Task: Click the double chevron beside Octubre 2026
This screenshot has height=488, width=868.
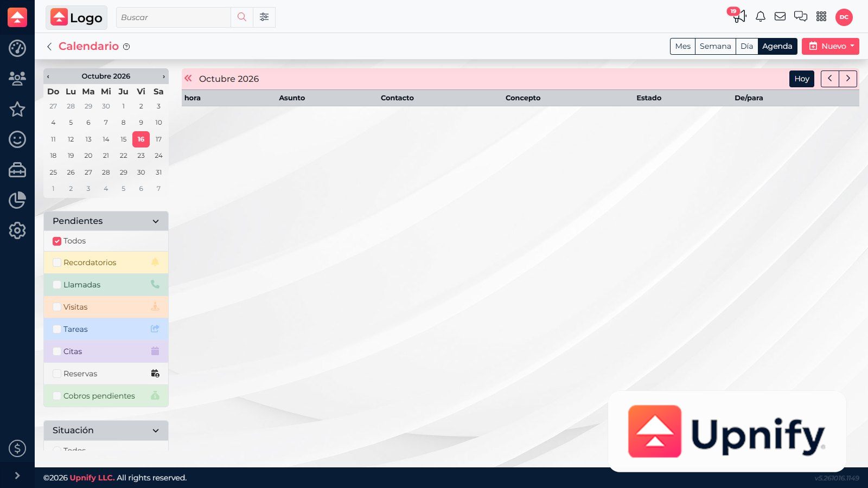Action: pos(188,78)
